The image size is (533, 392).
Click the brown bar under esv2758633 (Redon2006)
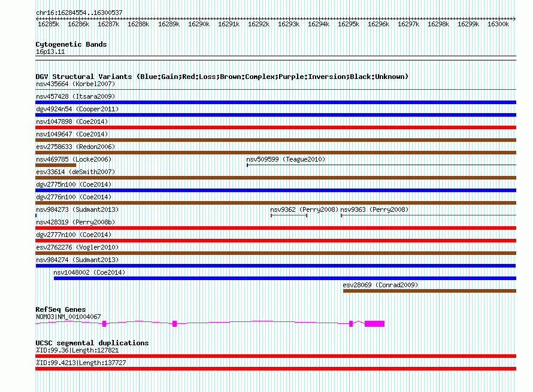click(275, 153)
